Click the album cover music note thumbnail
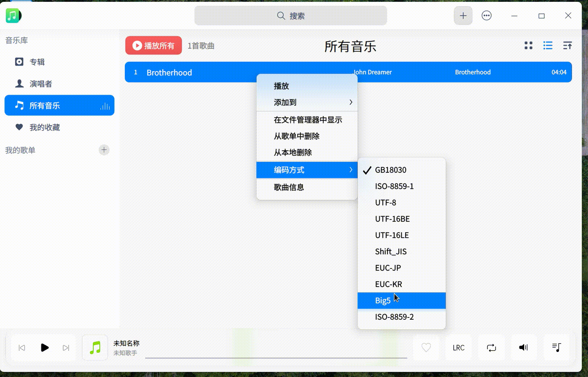Image resolution: width=588 pixels, height=377 pixels. [x=95, y=348]
